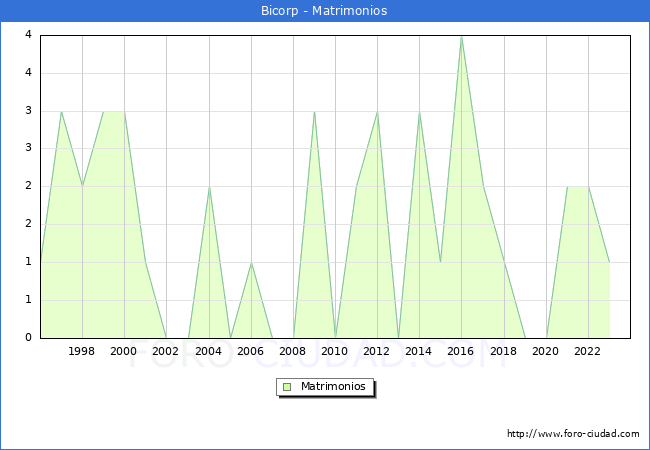Select the 2014 peak on the chart
The width and height of the screenshot is (650, 450).
pos(419,111)
